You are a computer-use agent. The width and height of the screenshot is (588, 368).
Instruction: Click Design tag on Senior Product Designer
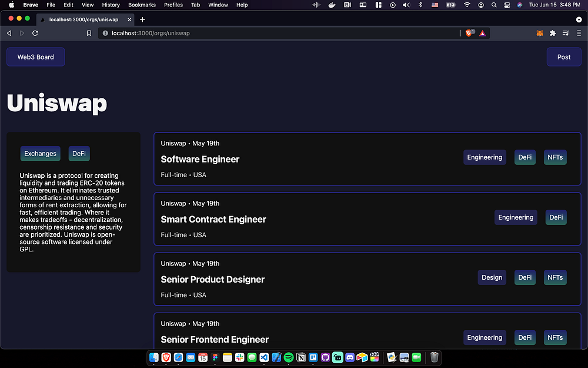tap(492, 277)
